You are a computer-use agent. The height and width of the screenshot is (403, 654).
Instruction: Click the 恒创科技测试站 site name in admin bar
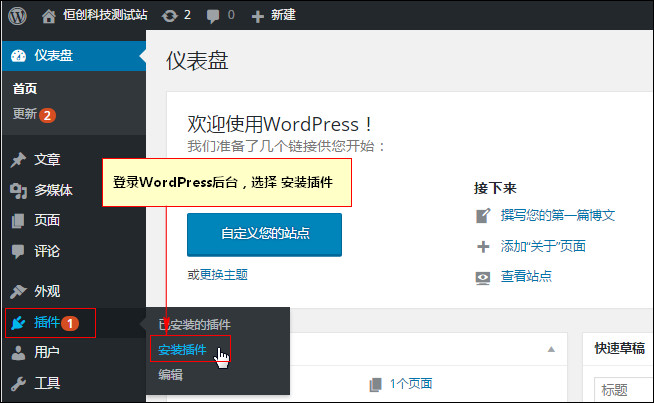pos(106,15)
